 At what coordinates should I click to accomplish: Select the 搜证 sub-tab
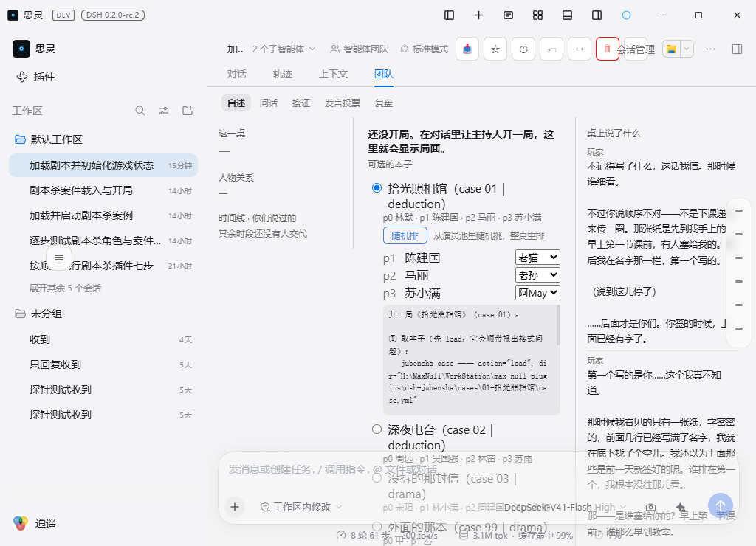point(301,103)
